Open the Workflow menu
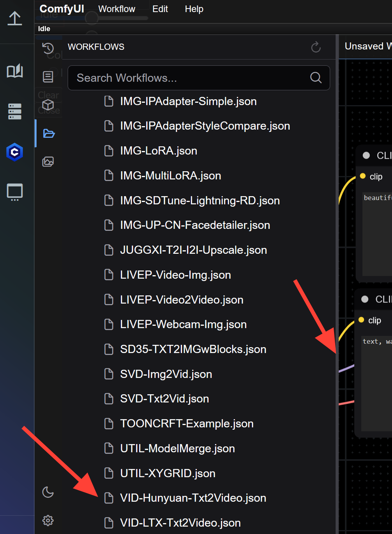Viewport: 392px width, 534px height. click(x=116, y=9)
